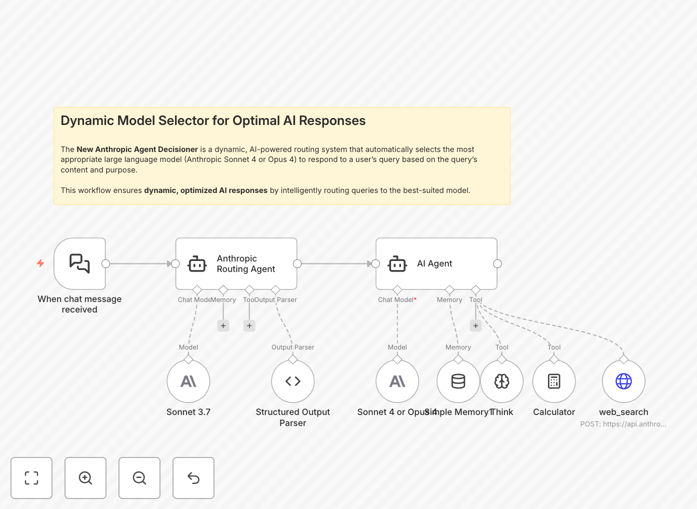
Task: Click the sticky note title heading
Action: (x=213, y=121)
